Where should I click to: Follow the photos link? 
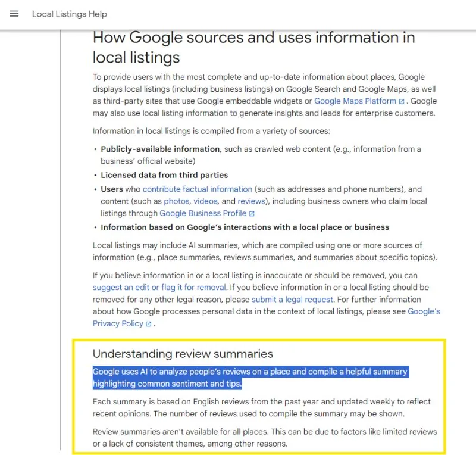pos(176,201)
